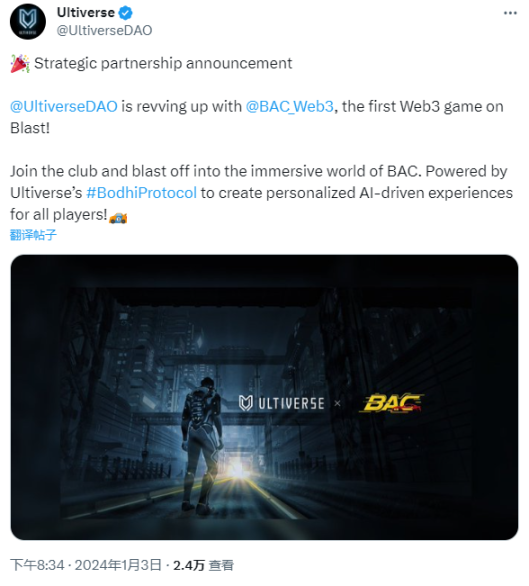Click the yellow BAC logo in image

(392, 403)
